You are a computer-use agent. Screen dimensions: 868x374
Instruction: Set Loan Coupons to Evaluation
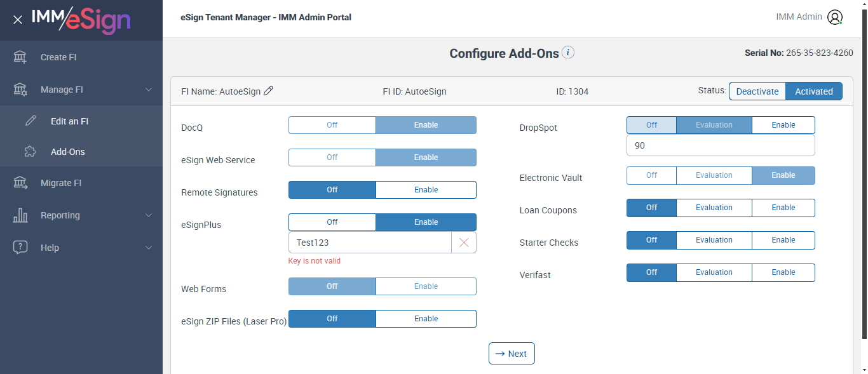714,208
